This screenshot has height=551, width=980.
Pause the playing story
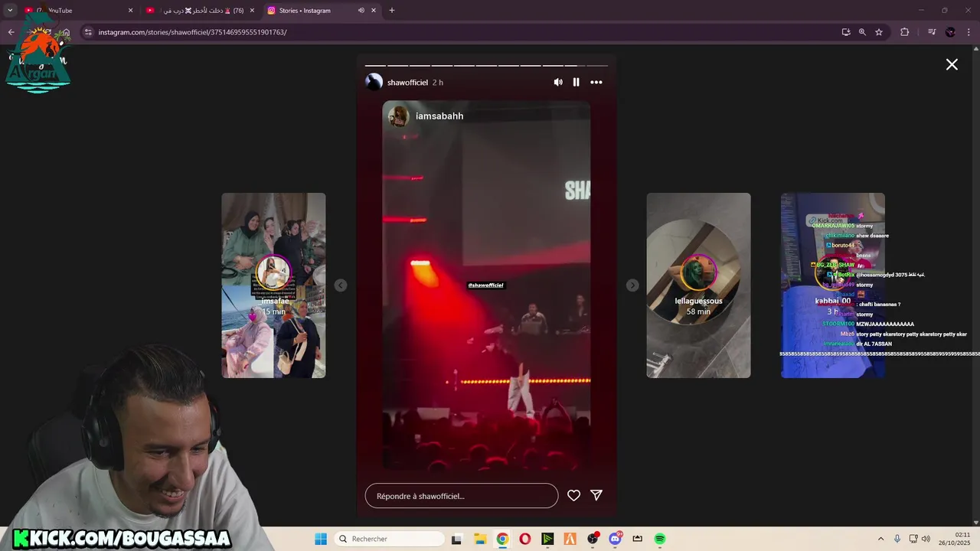(x=577, y=82)
